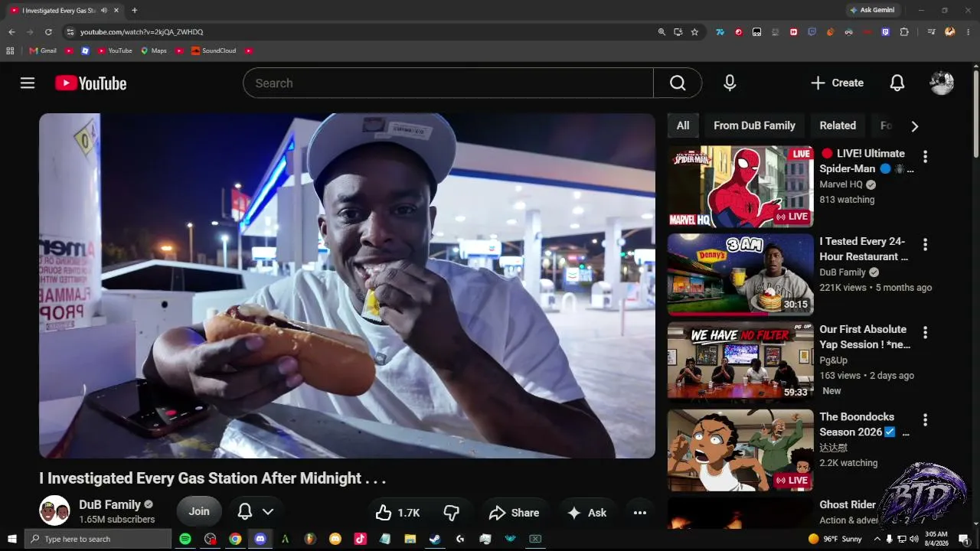
Task: Open a new browser tab
Action: (x=135, y=11)
